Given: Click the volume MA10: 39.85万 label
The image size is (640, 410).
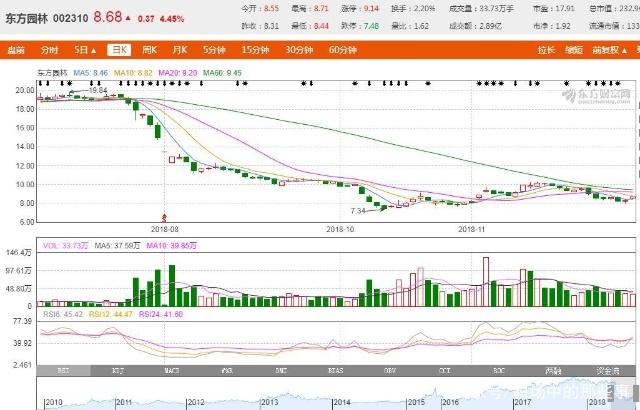Looking at the screenshot, I should pos(171,246).
